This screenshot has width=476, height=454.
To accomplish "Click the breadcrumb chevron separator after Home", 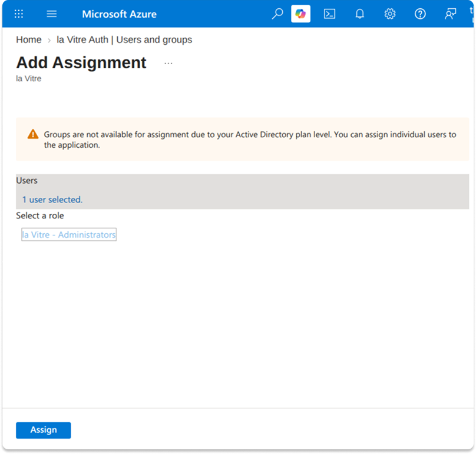I will click(x=49, y=41).
